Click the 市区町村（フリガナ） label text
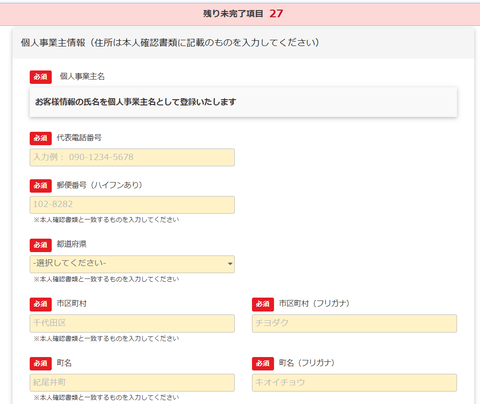Image resolution: width=480 pixels, height=404 pixels. (x=314, y=303)
